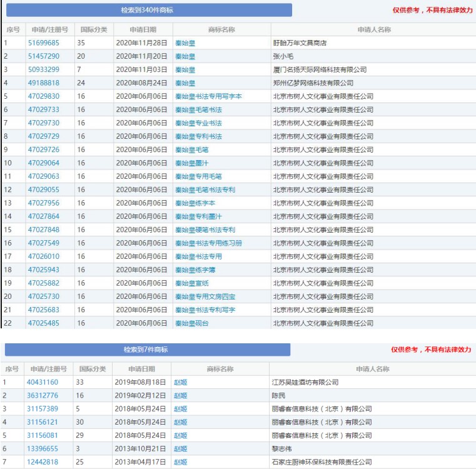The image size is (476, 469).
Task: Open application number 51699685
Action: coord(43,43)
